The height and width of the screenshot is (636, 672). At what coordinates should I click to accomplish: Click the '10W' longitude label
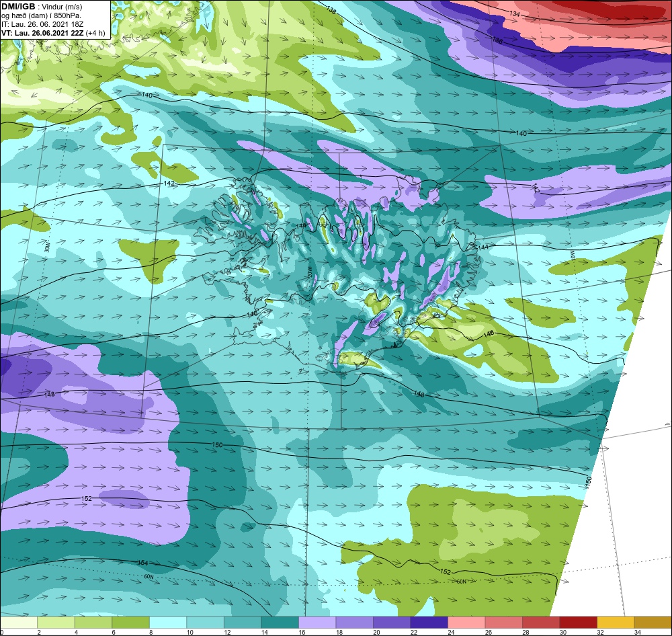[573, 255]
